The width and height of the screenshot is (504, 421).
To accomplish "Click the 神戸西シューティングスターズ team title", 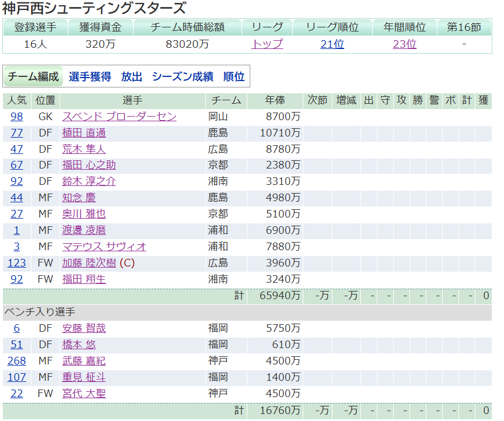I will coord(94,8).
